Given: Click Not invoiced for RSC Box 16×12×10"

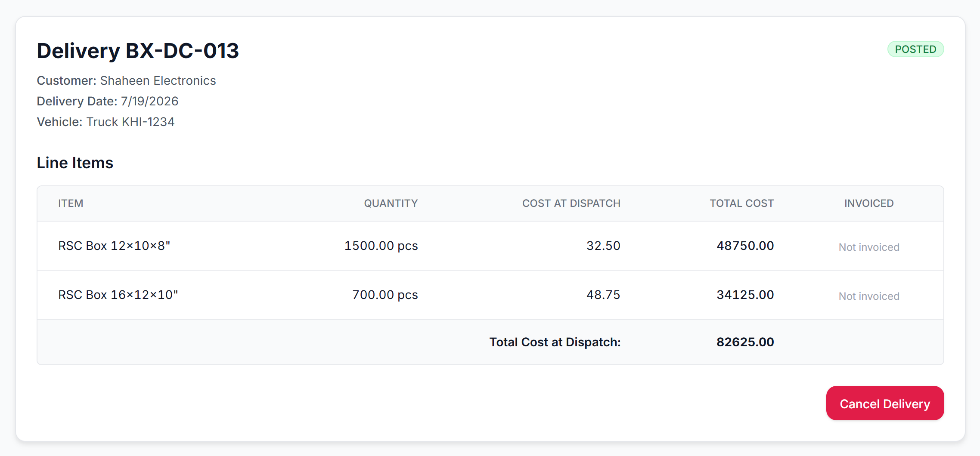Looking at the screenshot, I should click(x=869, y=296).
